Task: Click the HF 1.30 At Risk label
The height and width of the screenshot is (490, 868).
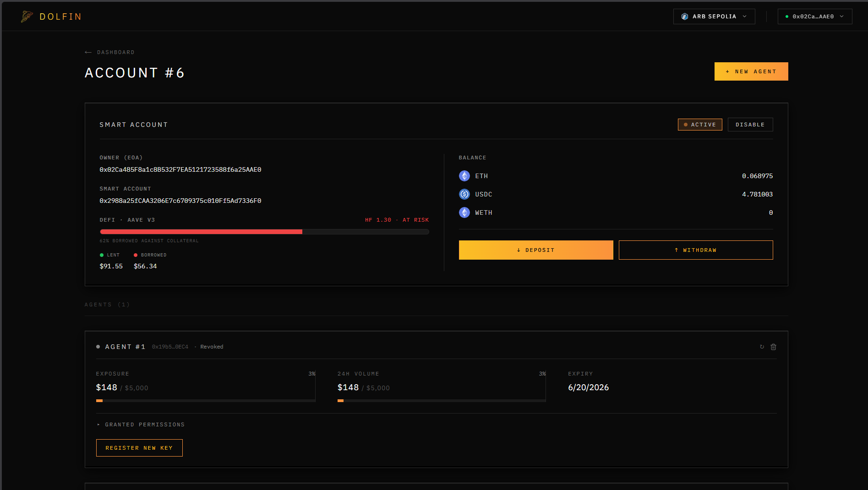Action: click(x=397, y=220)
